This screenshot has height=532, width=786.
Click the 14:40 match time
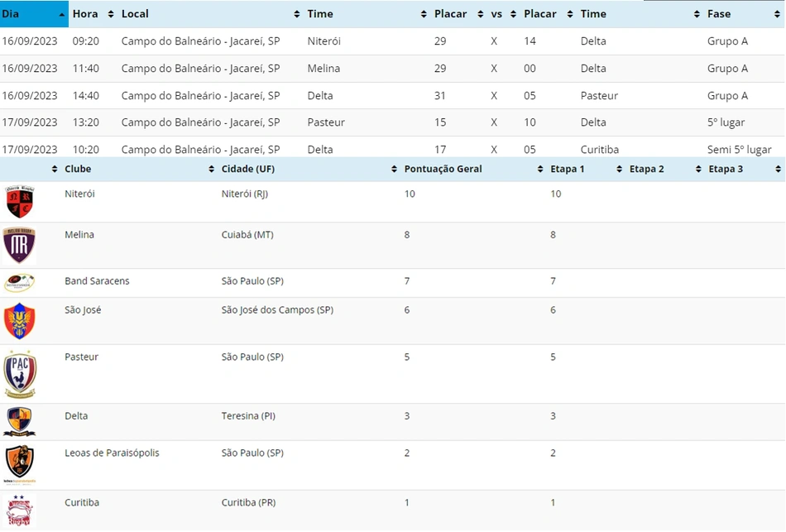(x=86, y=95)
